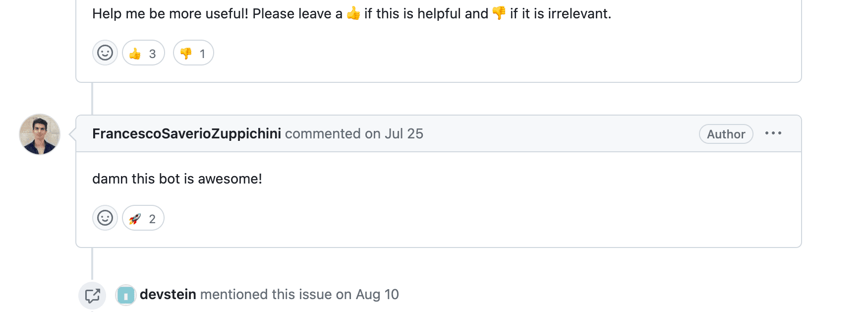Toggle rocket reaction with count 2
The width and height of the screenshot is (868, 312).
pyautogui.click(x=143, y=218)
